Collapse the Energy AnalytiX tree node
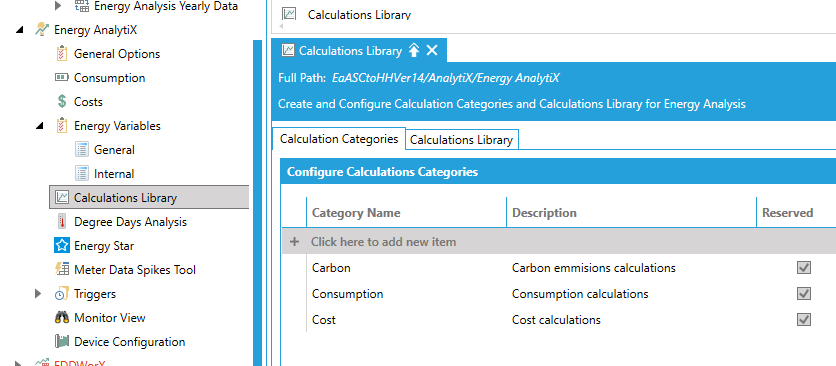Image resolution: width=836 pixels, height=366 pixels. (20, 30)
